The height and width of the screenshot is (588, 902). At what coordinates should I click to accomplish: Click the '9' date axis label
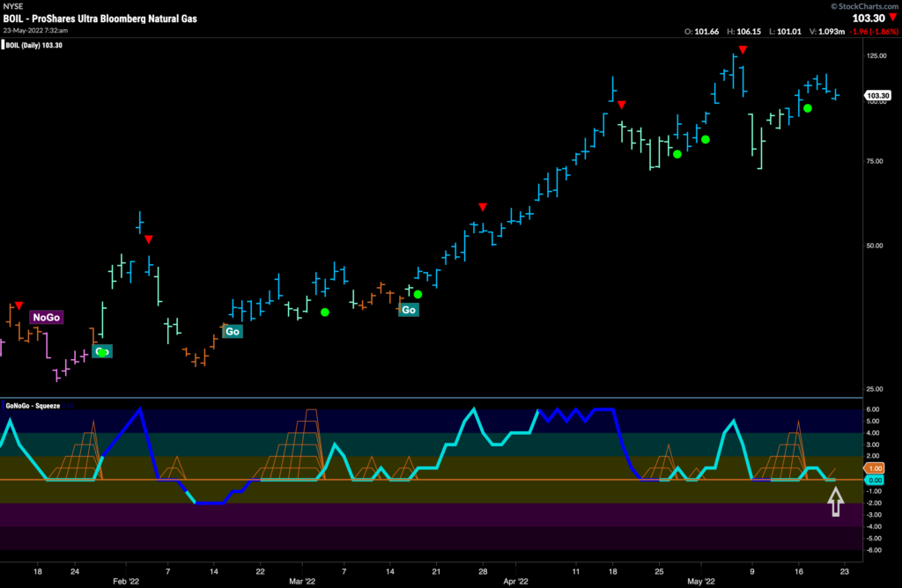click(752, 571)
